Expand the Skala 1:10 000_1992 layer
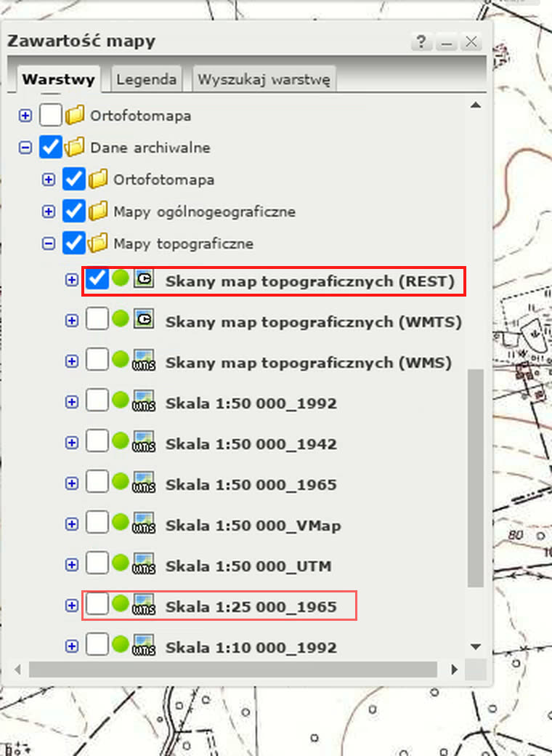552x756 pixels. pyautogui.click(x=72, y=646)
